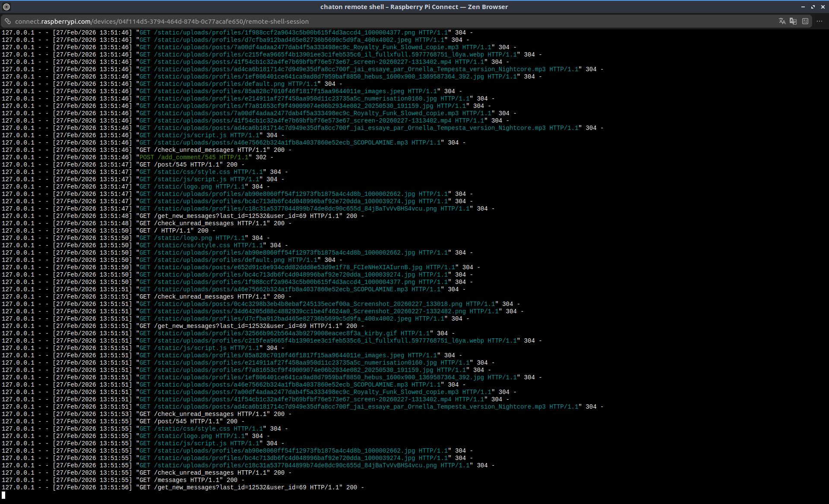
Task: Open the three-dot browser menu
Action: (820, 21)
